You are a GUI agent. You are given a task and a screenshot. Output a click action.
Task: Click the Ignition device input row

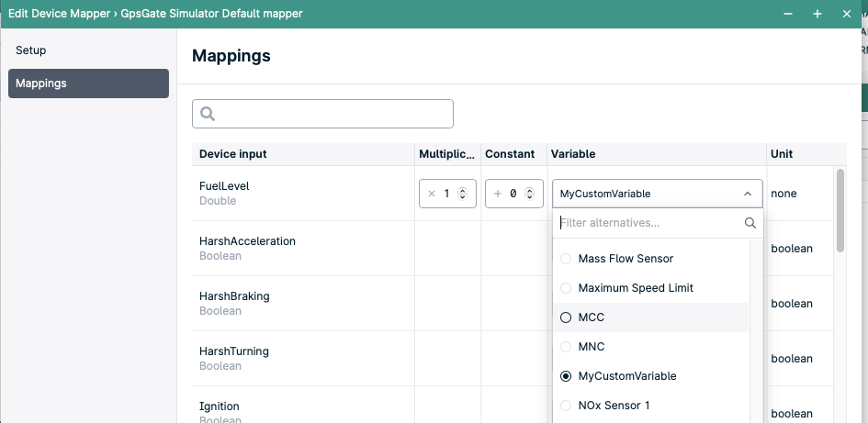click(303, 405)
